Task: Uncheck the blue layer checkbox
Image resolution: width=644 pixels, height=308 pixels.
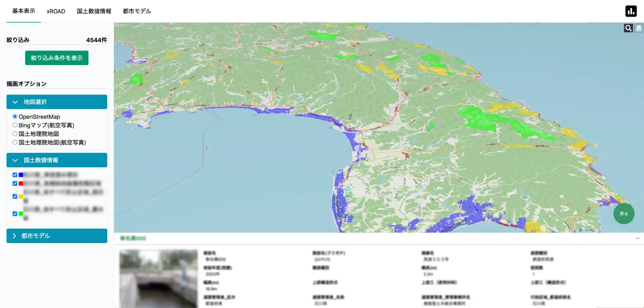Action: [15, 175]
